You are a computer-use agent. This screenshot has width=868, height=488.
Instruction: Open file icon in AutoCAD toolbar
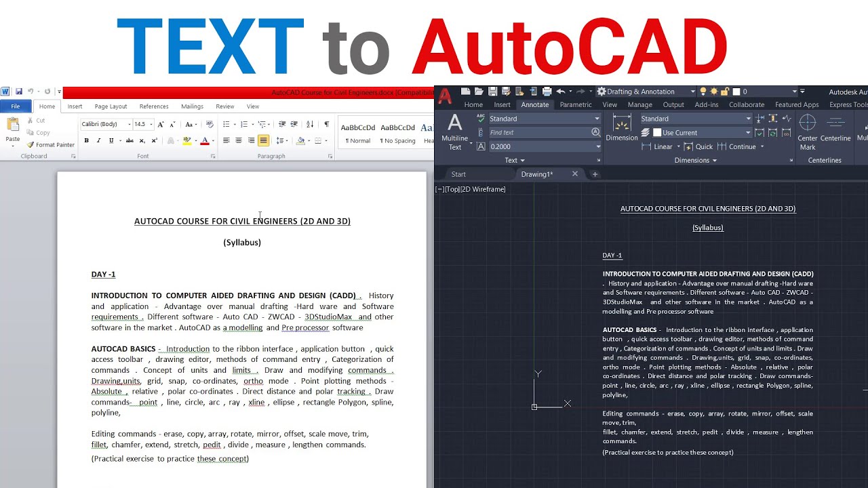coord(479,91)
